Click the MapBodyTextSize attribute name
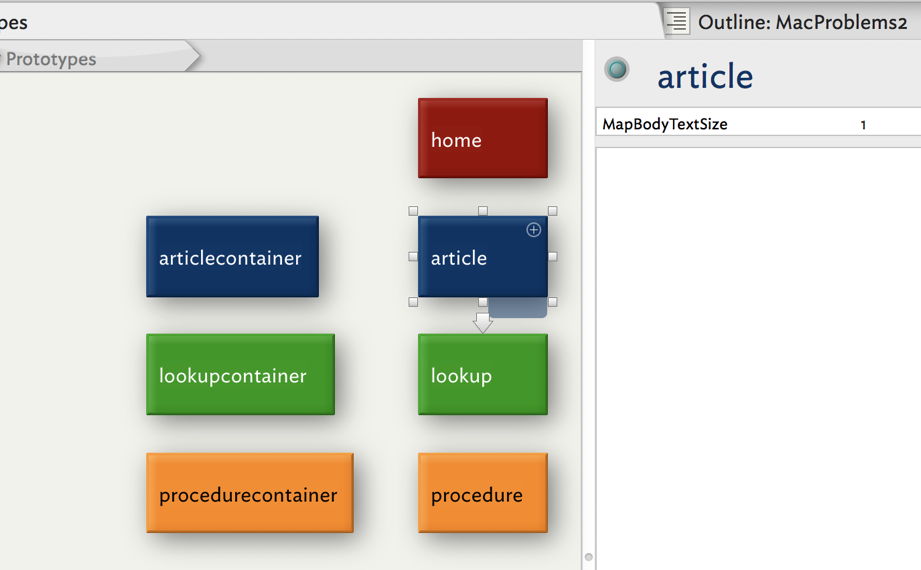 click(x=665, y=125)
